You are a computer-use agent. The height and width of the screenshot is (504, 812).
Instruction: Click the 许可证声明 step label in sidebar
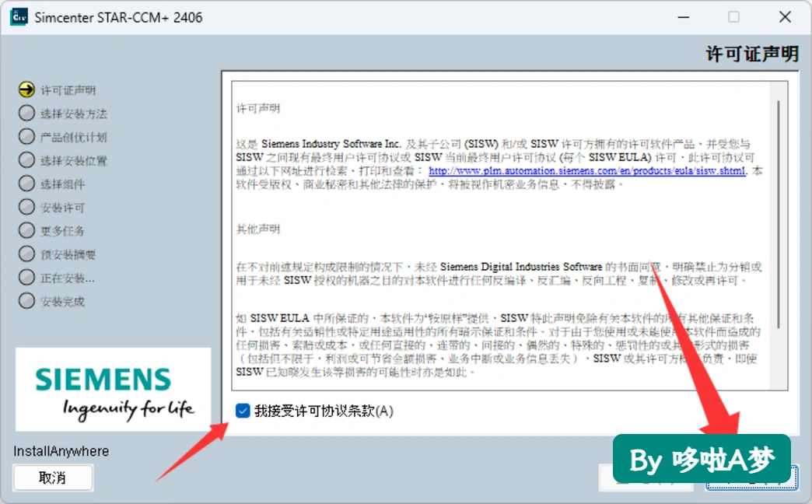coord(68,90)
